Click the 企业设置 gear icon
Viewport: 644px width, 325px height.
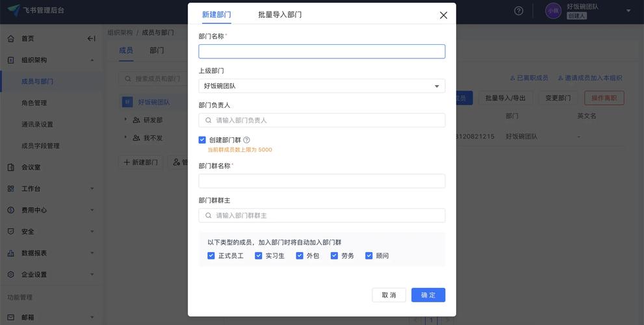[11, 274]
